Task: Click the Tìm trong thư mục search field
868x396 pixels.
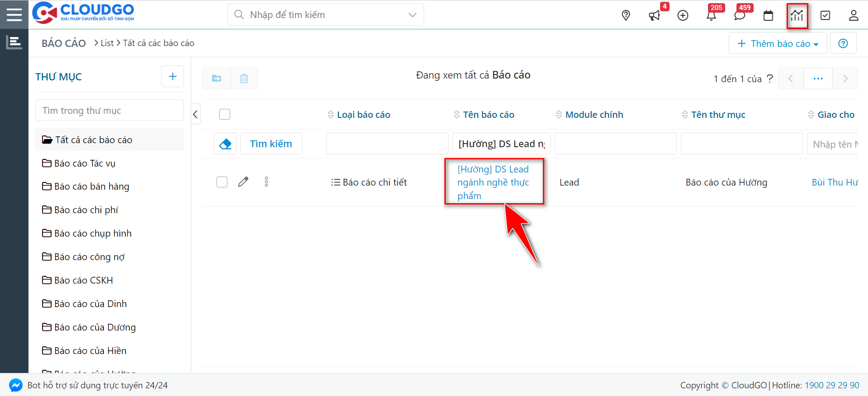Action: pyautogui.click(x=109, y=111)
